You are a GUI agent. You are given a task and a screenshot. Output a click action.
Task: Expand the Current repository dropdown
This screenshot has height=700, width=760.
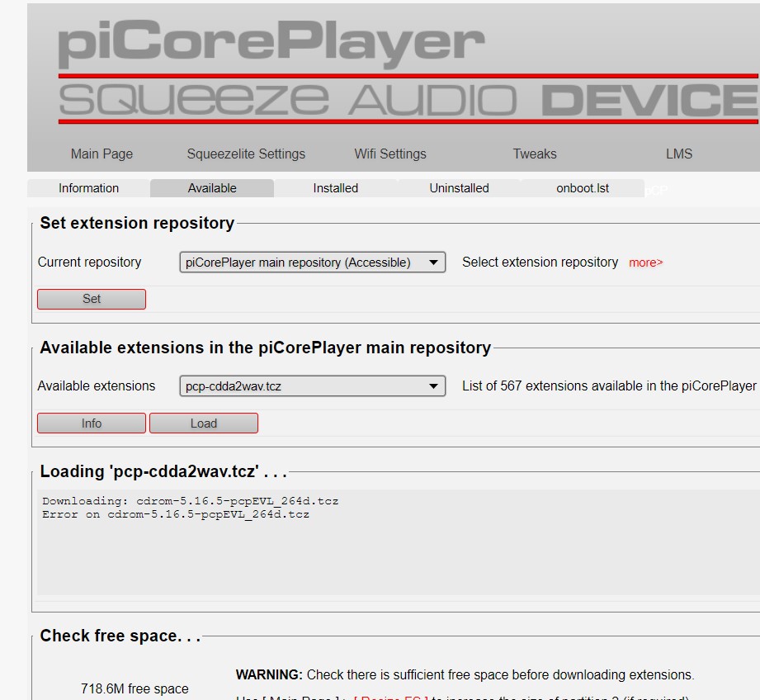point(313,262)
